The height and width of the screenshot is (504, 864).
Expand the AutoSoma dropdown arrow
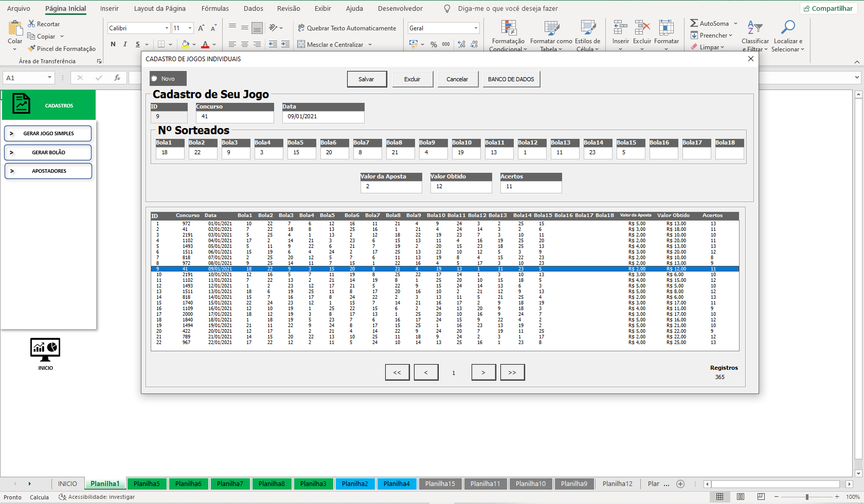(735, 23)
